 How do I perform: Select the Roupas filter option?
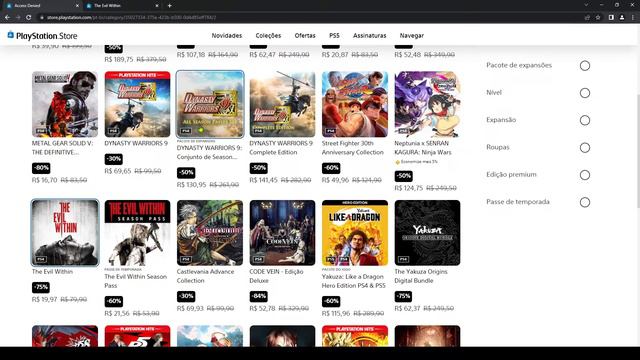(x=584, y=148)
